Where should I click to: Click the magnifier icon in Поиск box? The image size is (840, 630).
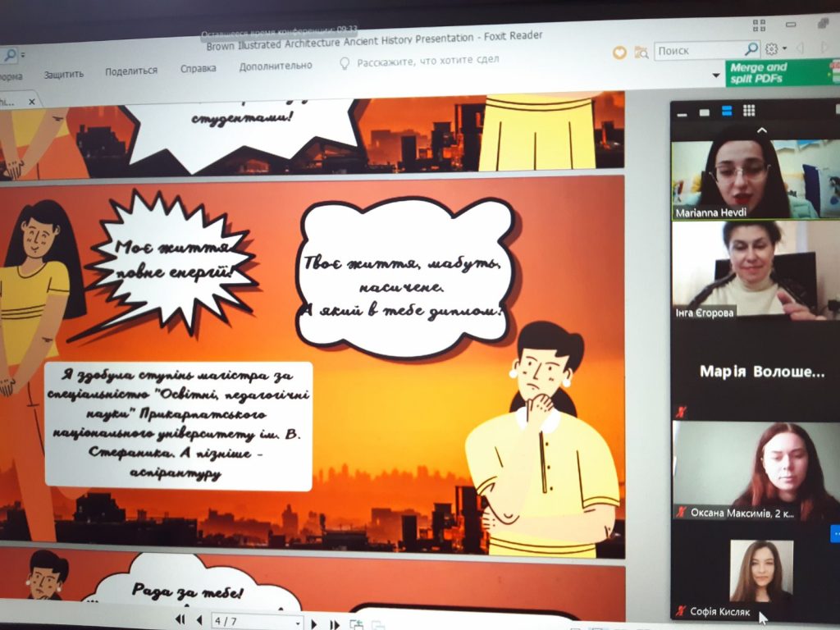pos(751,49)
